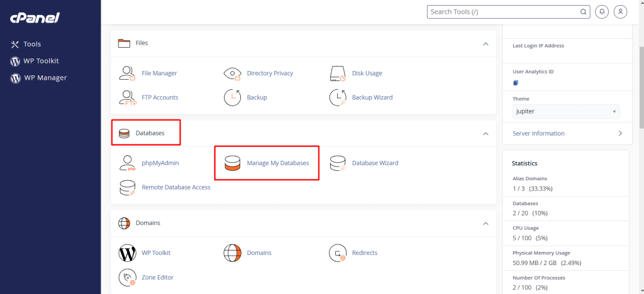Click the phpMyAdmin icon

[x=127, y=163]
